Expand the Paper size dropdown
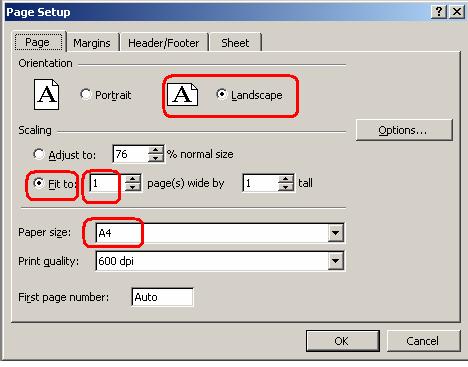468x367 pixels. (x=335, y=233)
